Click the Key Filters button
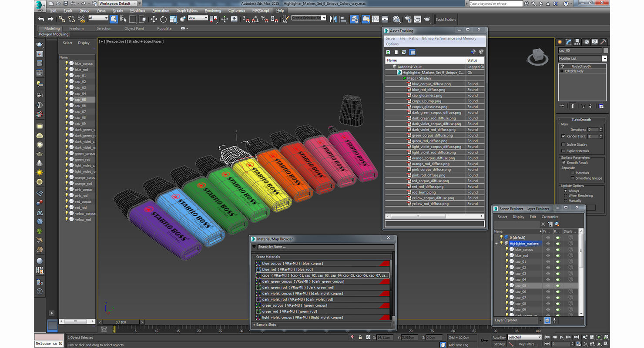 (x=528, y=344)
